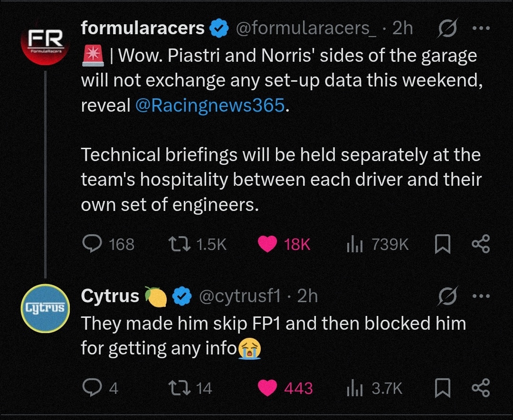Bookmark the formularacers post

pyautogui.click(x=443, y=244)
